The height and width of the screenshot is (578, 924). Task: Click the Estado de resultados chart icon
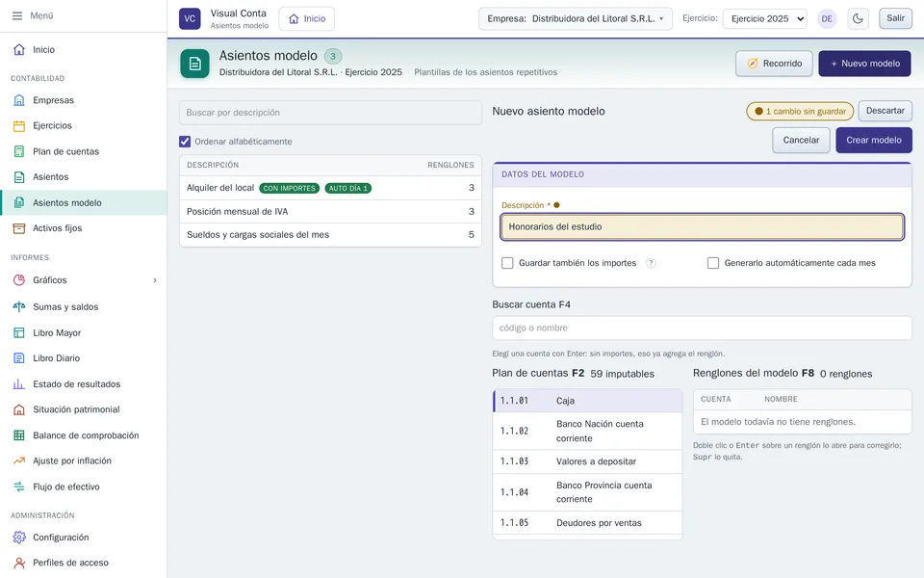19,384
